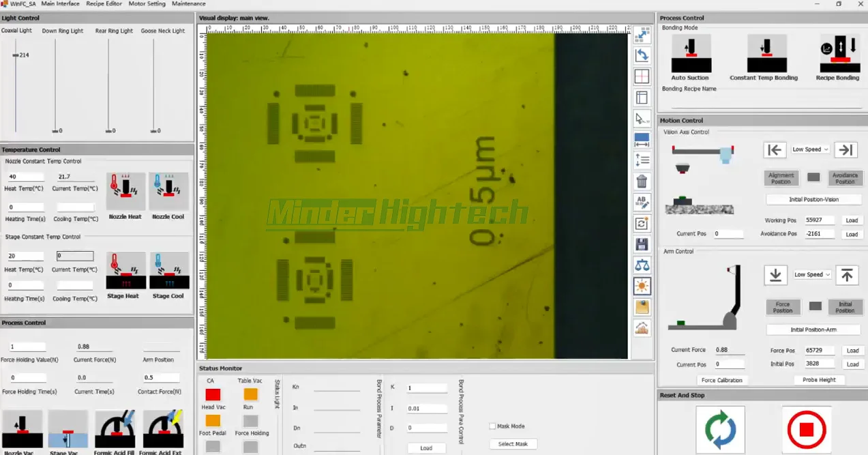868x455 pixels.
Task: Select the vertical line spacing tool
Action: (x=642, y=160)
